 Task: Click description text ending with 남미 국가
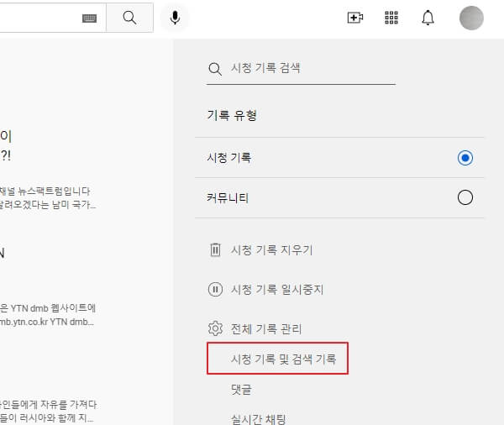tap(48, 204)
